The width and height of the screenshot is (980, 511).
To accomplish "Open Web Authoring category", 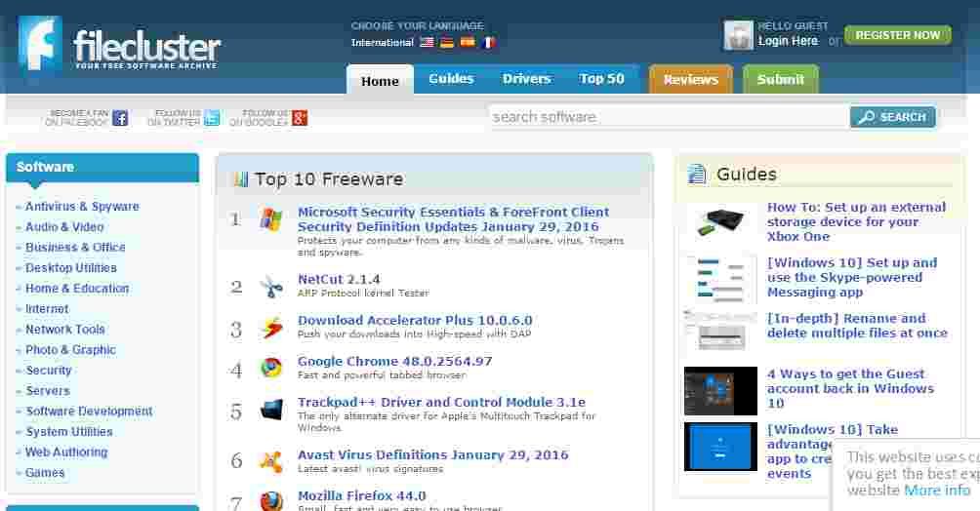I will point(66,452).
